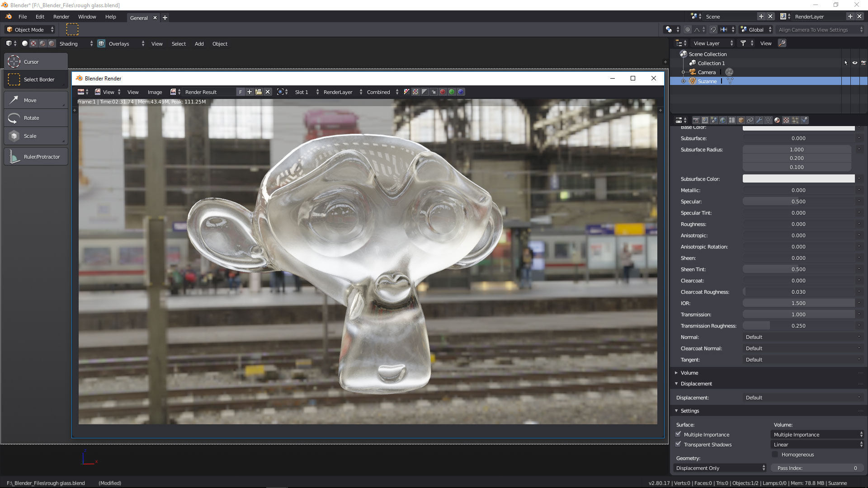Activate the Ruler/Protractor tool
Screen dimensions: 868x488
(36, 157)
